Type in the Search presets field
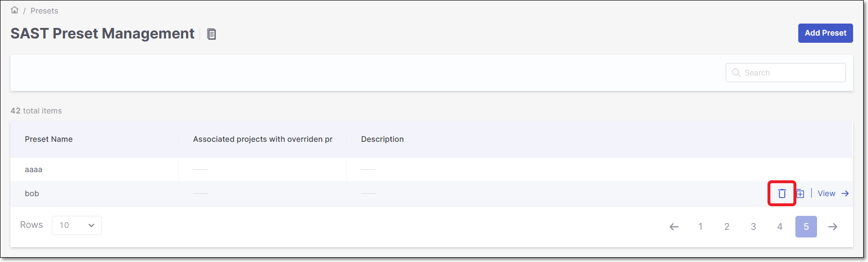 (792, 73)
